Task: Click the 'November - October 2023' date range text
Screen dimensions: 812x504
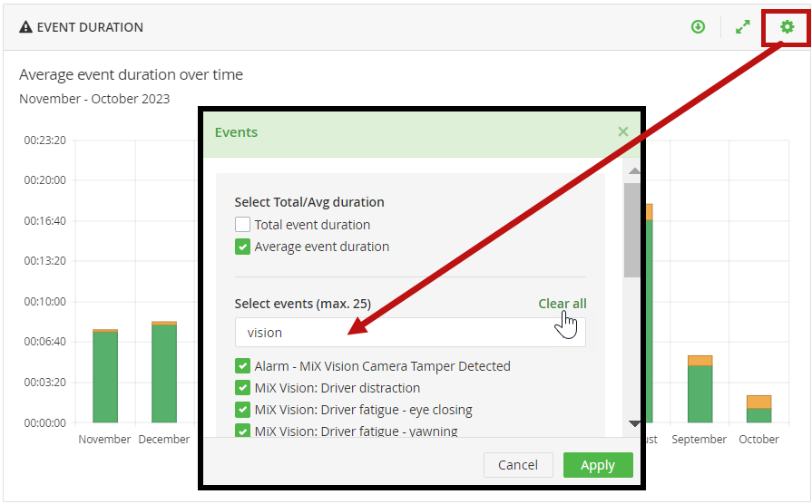Action: (94, 99)
